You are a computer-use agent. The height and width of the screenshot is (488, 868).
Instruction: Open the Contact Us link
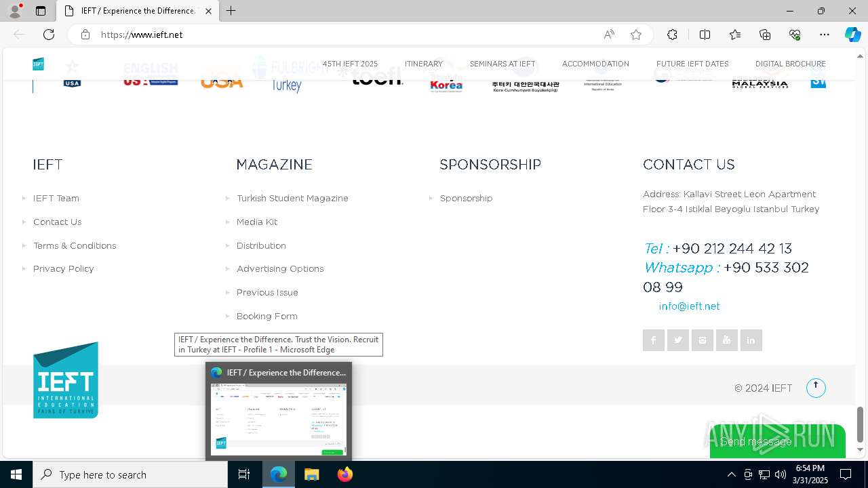tap(57, 222)
